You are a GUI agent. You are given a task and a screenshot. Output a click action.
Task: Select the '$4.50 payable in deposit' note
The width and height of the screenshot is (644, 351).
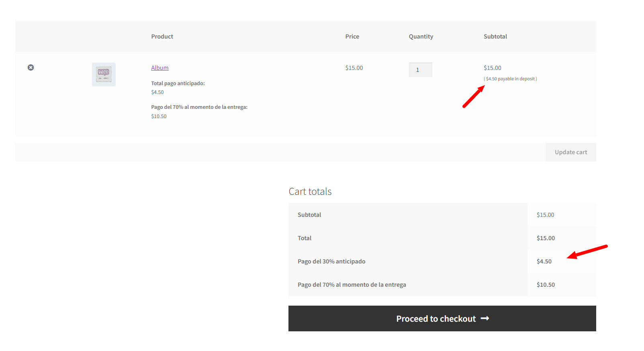[x=510, y=79]
